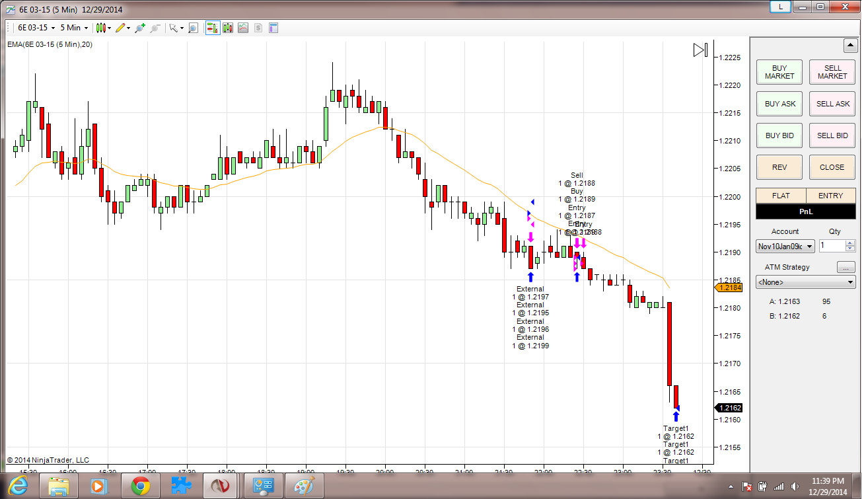The height and width of the screenshot is (499, 868).
Task: Open Paint from the taskbar
Action: 304,486
